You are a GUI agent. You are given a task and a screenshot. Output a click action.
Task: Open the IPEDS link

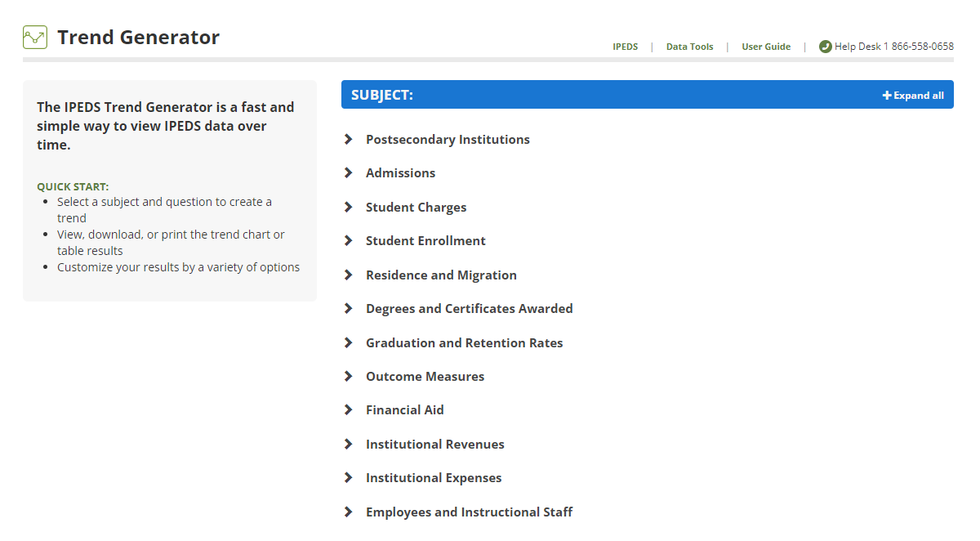coord(626,47)
